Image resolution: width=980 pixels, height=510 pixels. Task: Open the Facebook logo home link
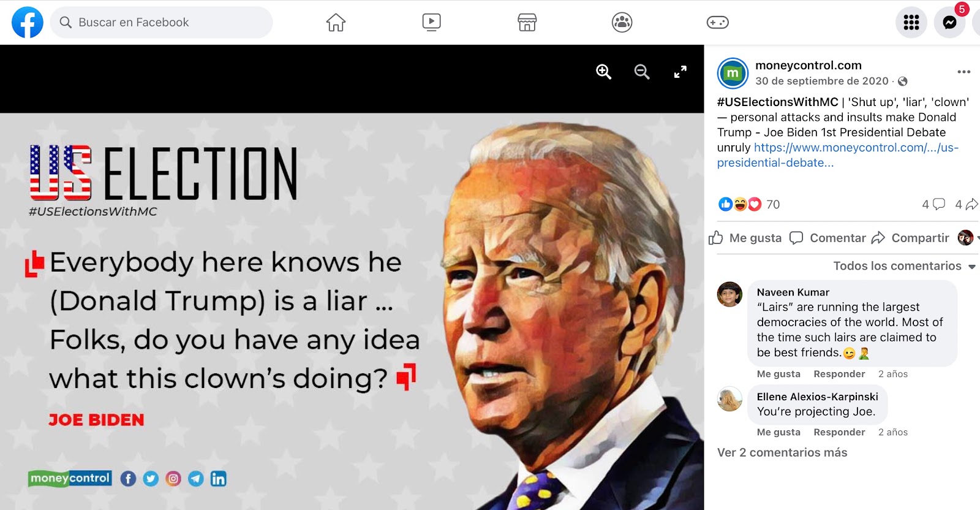point(28,22)
